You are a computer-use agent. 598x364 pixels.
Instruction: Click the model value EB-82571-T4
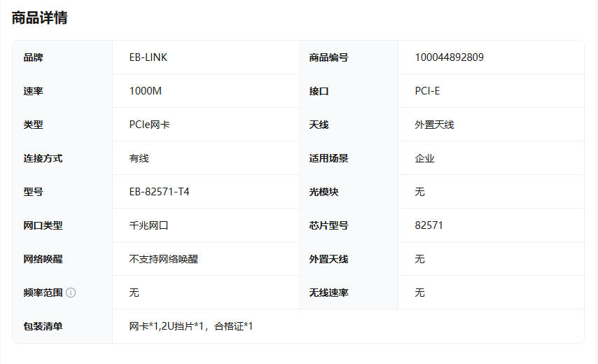tap(159, 192)
